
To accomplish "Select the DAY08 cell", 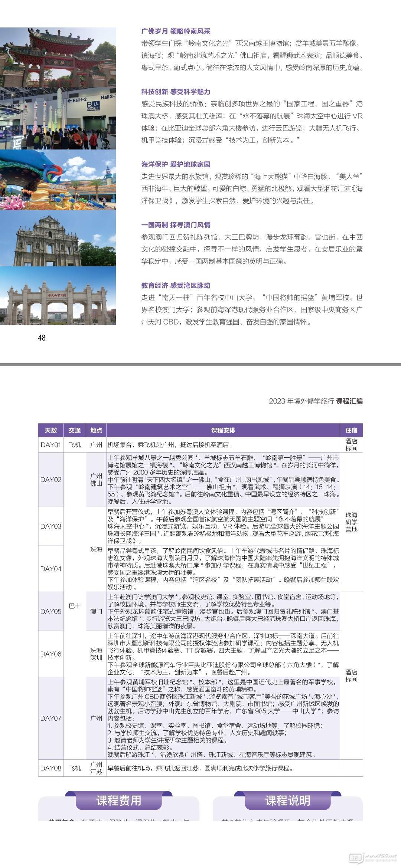I will [51, 768].
